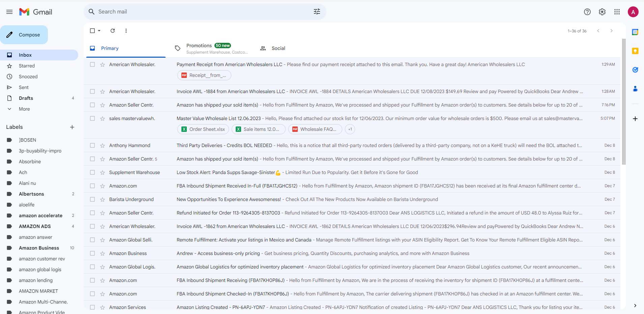The image size is (644, 314).
Task: Open the main menu hamburger icon
Action: pos(9,12)
